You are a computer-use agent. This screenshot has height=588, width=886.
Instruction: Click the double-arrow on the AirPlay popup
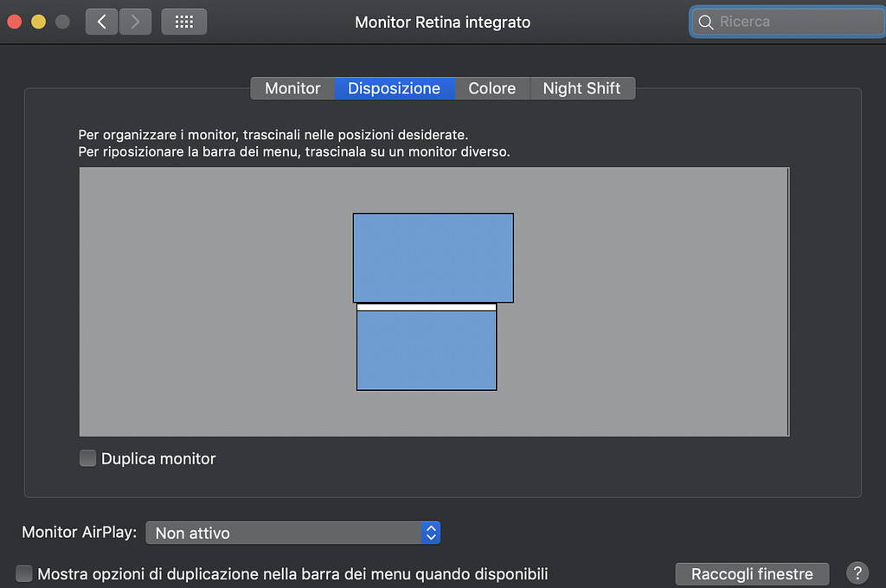point(430,533)
